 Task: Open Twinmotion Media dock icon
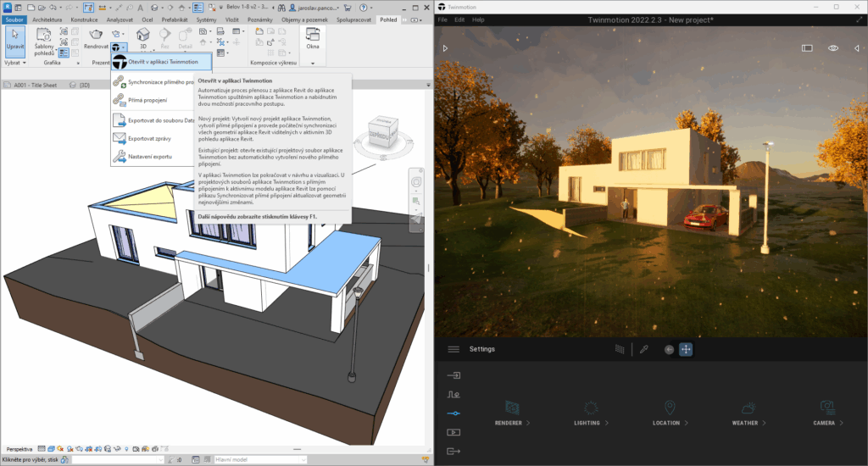click(x=453, y=432)
